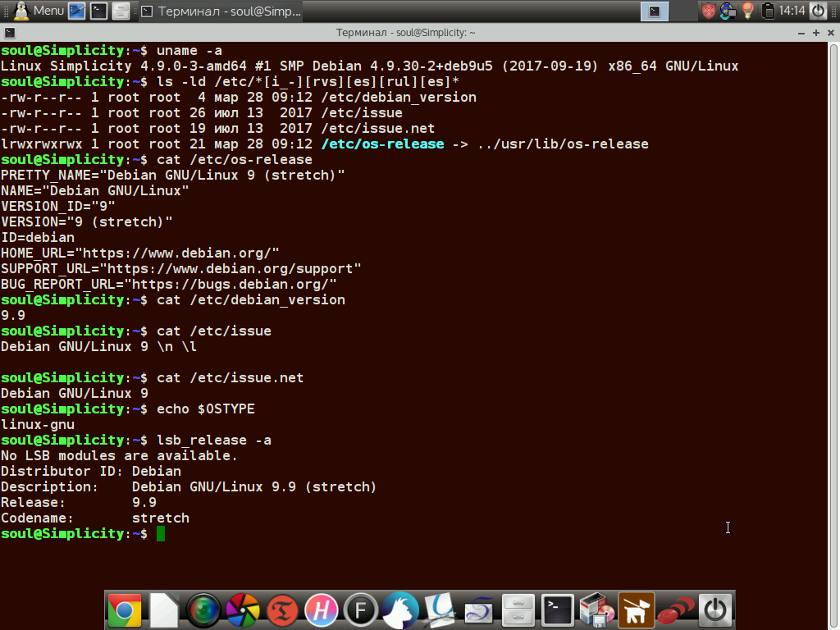Click the text 'uname -a' command

pyautogui.click(x=189, y=50)
